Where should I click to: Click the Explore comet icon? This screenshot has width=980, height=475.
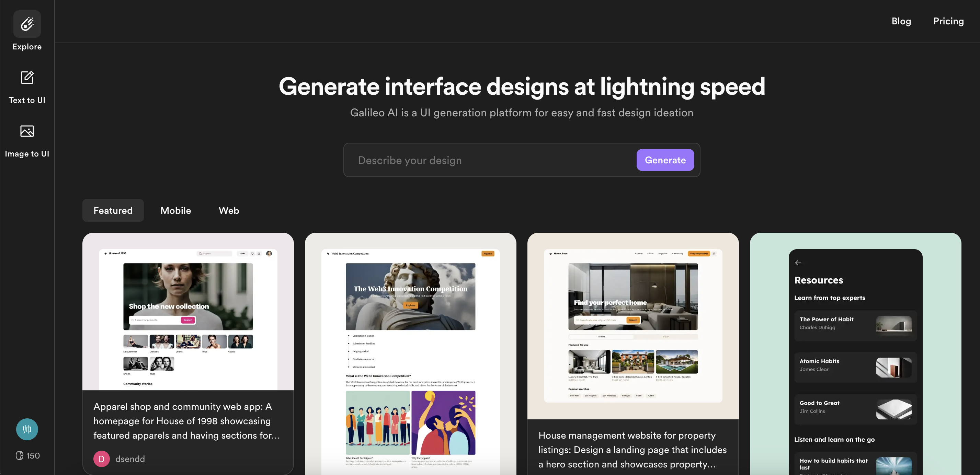coord(27,24)
